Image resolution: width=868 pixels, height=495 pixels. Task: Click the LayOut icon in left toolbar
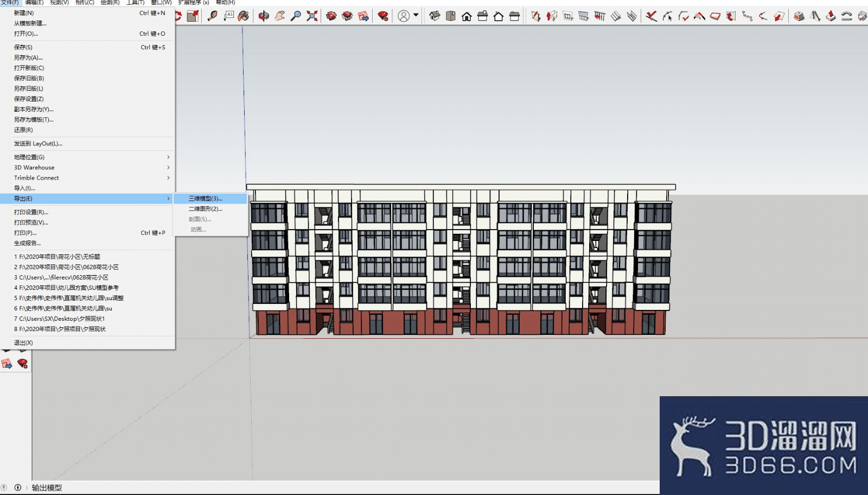7,363
